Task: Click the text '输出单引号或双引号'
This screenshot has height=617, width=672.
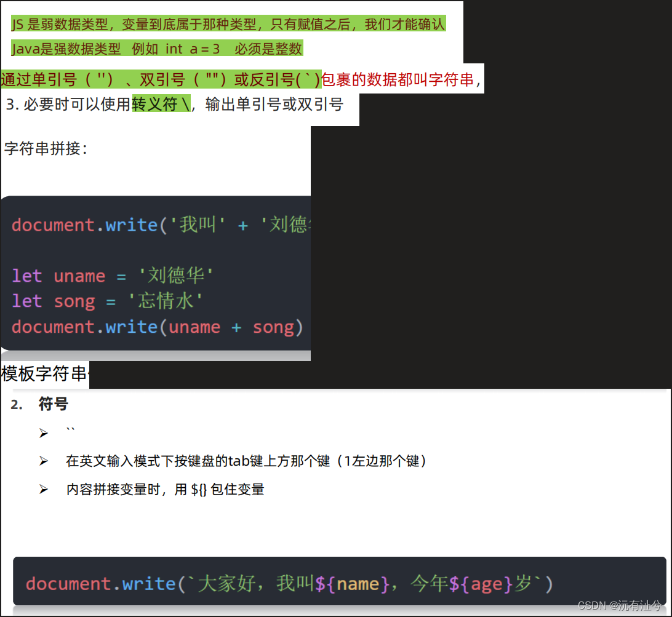Action: (x=274, y=104)
